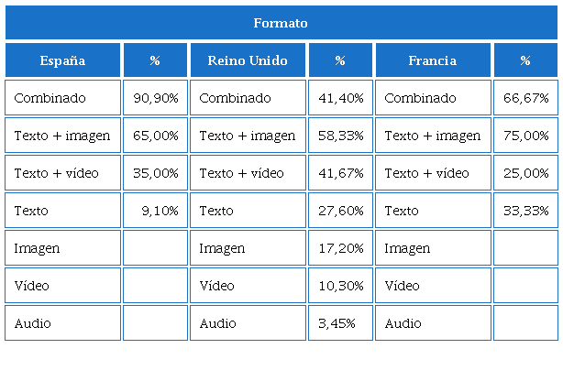Click the Audio cell under Reino Unido

click(248, 323)
